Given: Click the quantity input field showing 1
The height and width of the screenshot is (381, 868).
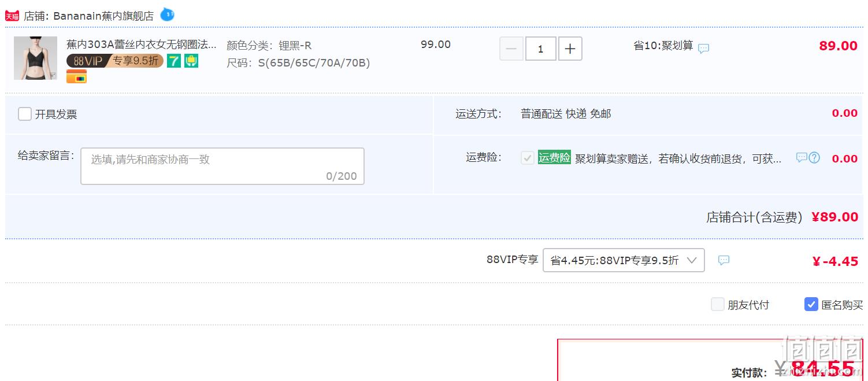Looking at the screenshot, I should pos(541,49).
